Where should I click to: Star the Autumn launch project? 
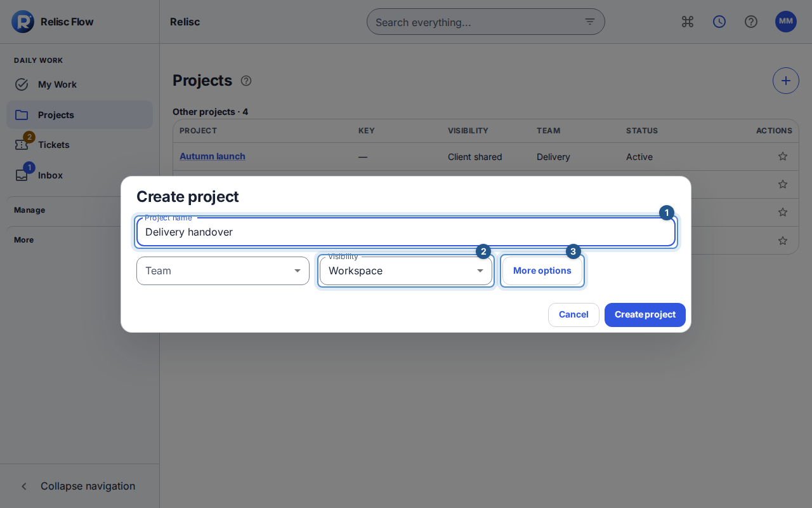pos(783,156)
